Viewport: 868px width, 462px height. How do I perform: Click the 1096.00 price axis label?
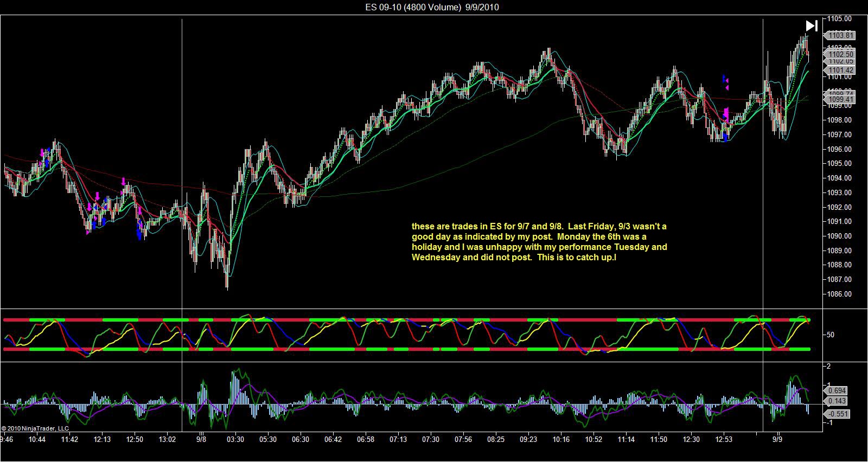pos(840,149)
